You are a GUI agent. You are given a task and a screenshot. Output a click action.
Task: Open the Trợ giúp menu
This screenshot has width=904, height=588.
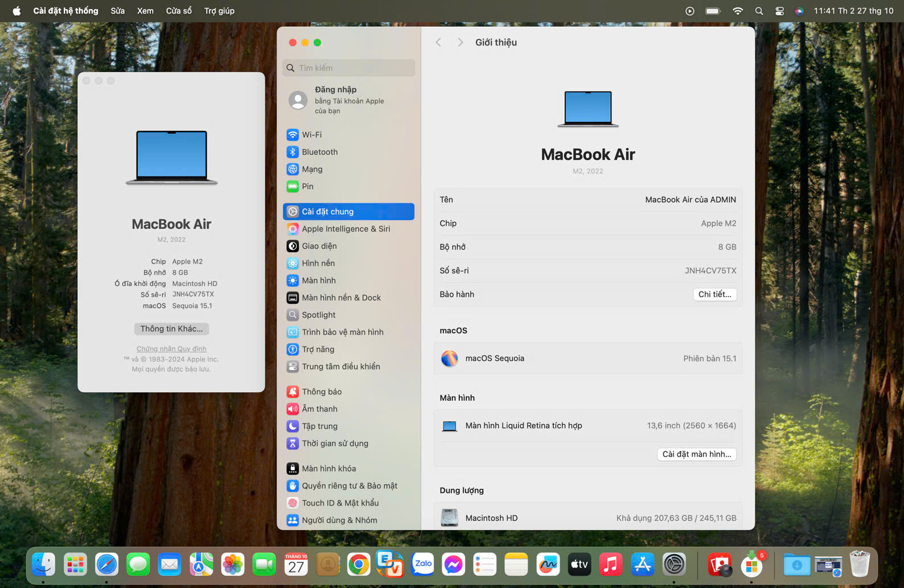pyautogui.click(x=219, y=11)
